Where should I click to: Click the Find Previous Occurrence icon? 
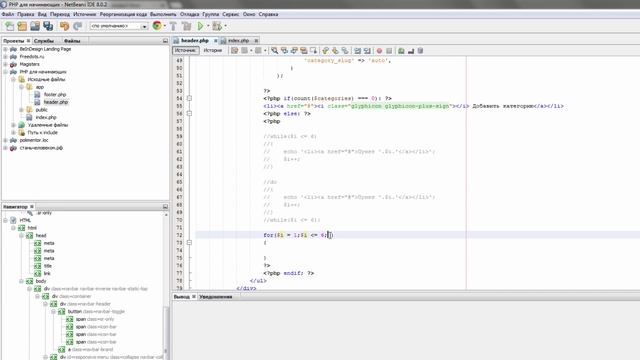point(284,51)
